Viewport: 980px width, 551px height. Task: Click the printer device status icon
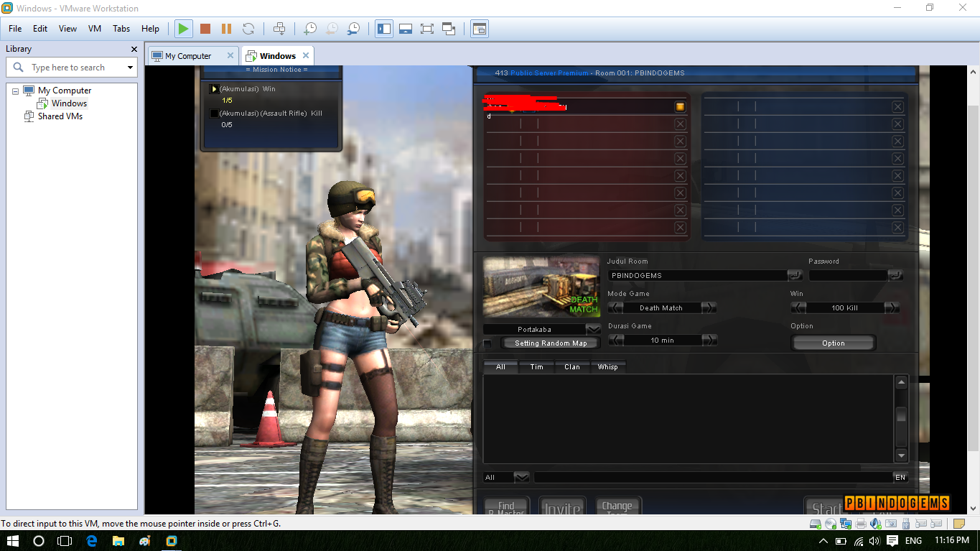pyautogui.click(x=861, y=524)
